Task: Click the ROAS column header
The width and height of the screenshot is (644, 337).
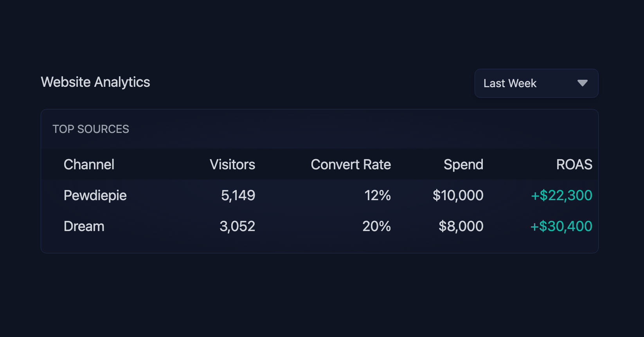Action: tap(574, 165)
